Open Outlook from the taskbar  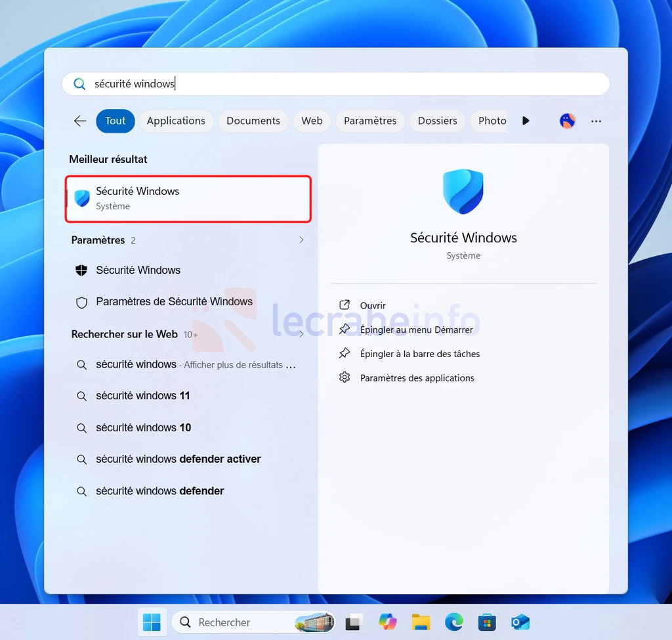click(520, 622)
